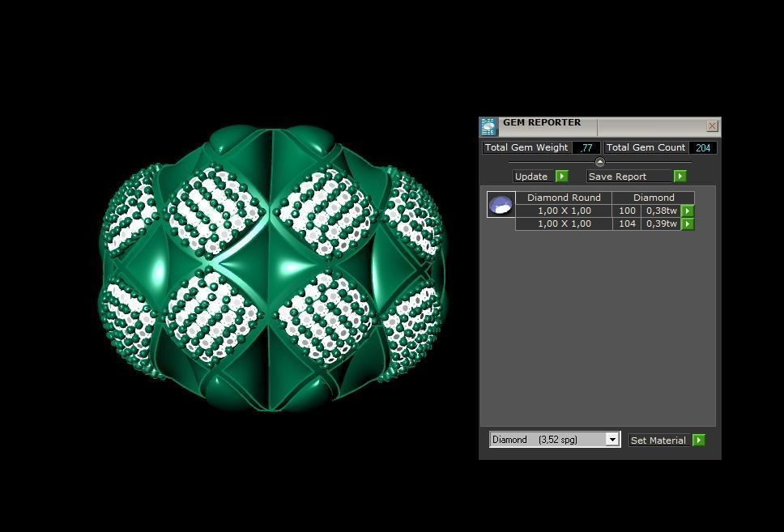Click the GEM REPORTER title text
The width and height of the screenshot is (784, 532).
tap(542, 122)
